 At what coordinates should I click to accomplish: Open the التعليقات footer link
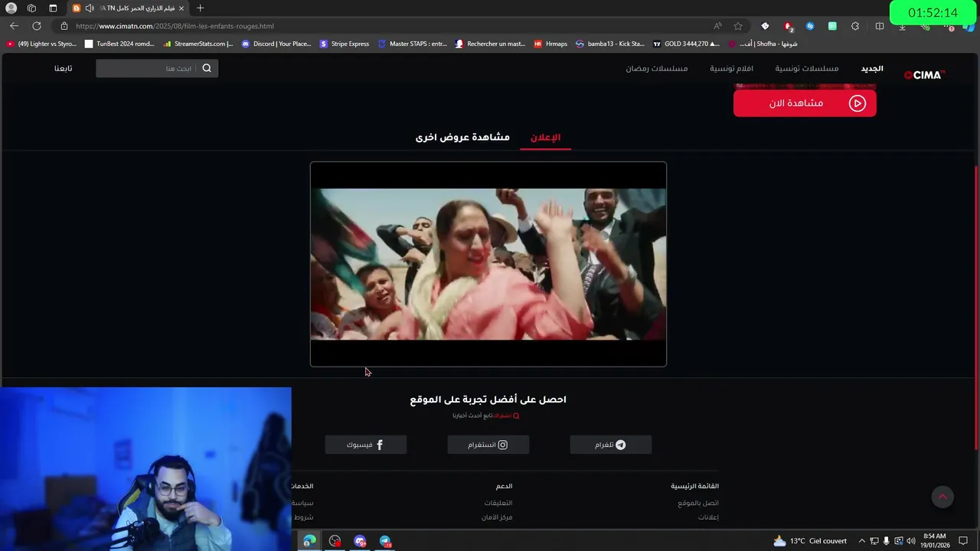coord(498,503)
